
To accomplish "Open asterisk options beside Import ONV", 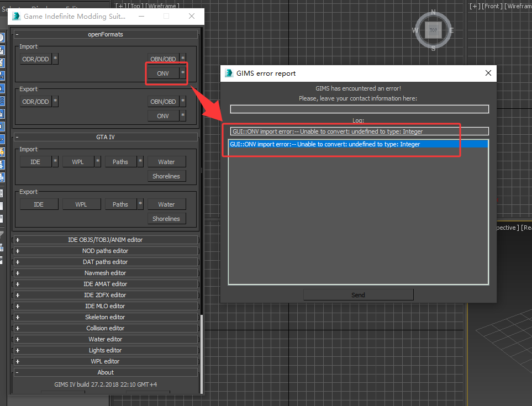I will 183,73.
